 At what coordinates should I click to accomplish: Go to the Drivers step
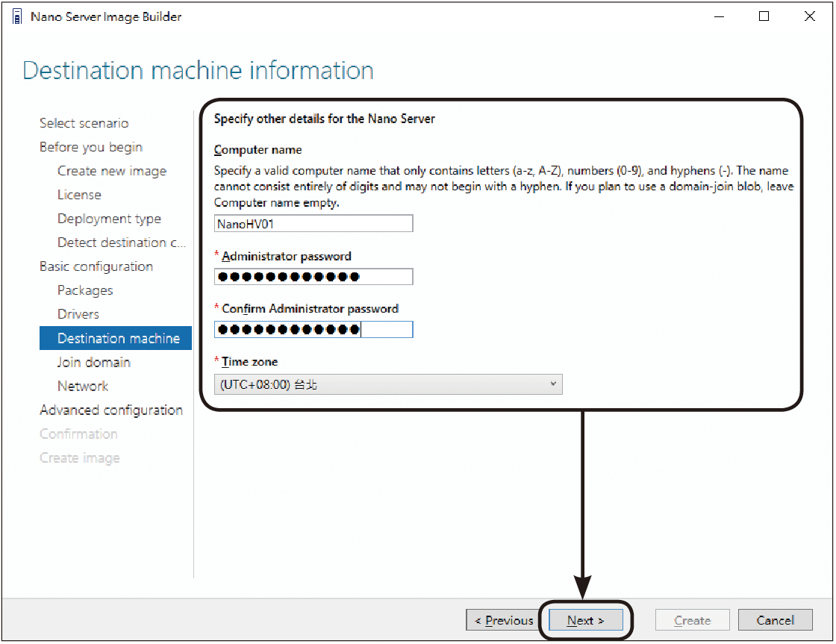click(x=78, y=314)
